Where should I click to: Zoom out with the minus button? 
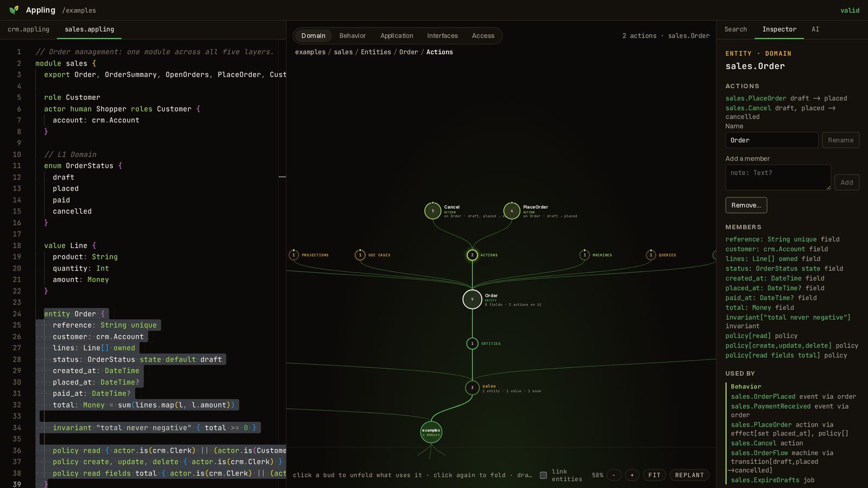[614, 475]
